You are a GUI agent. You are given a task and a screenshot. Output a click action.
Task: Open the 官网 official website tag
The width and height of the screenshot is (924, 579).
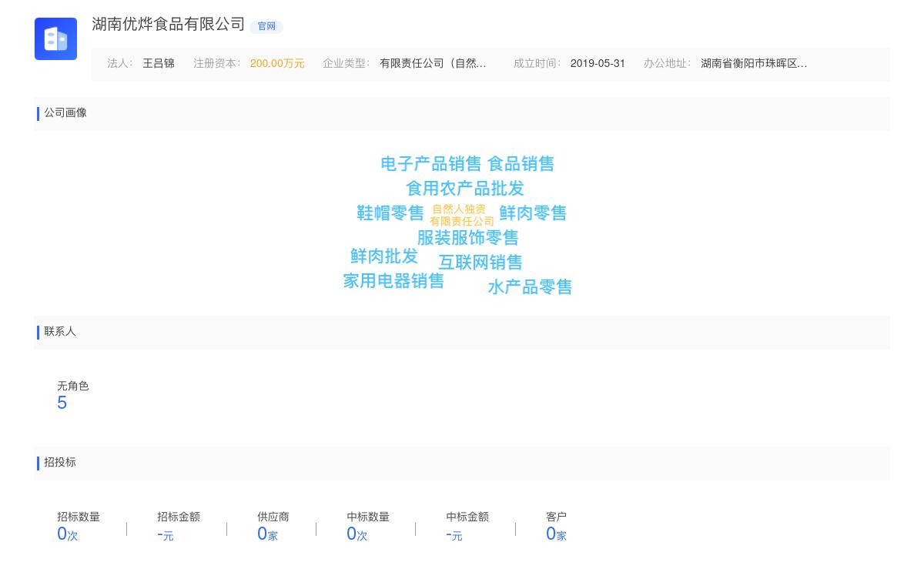pos(266,26)
